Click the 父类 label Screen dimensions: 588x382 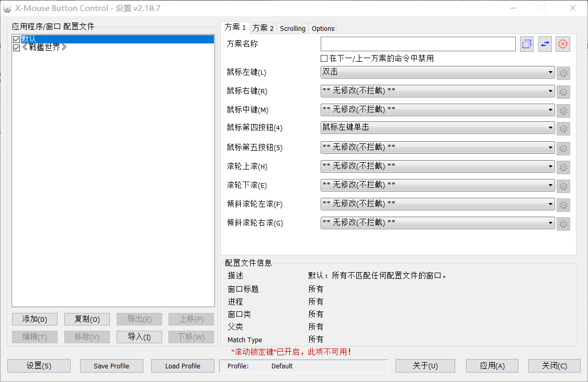coord(235,327)
